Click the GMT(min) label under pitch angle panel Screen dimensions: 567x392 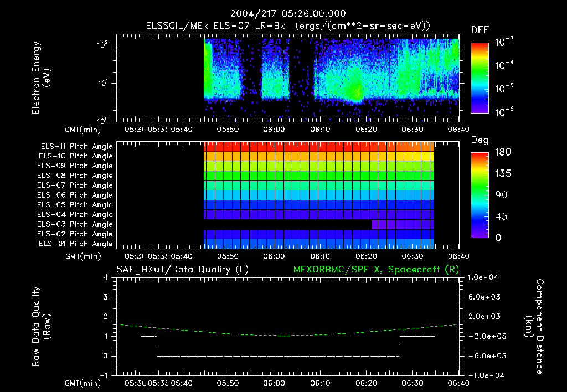83,256
